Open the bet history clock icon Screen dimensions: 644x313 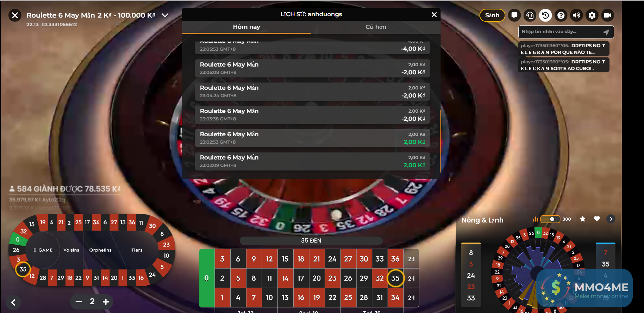(545, 15)
